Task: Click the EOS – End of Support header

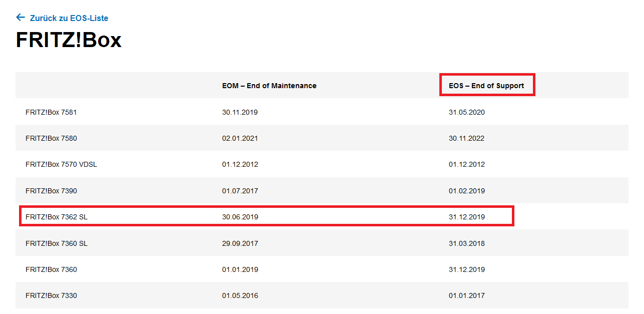Action: [486, 86]
